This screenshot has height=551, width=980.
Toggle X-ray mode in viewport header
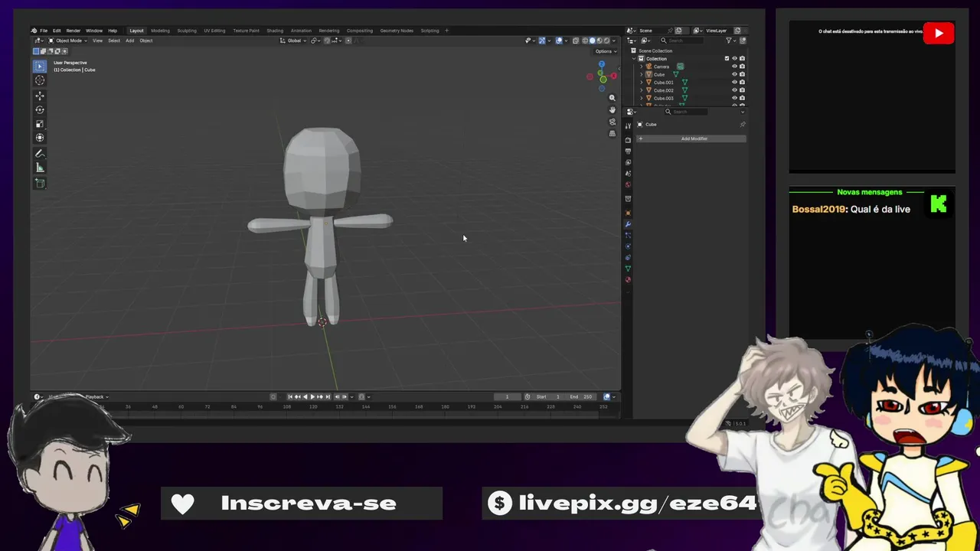pyautogui.click(x=576, y=41)
